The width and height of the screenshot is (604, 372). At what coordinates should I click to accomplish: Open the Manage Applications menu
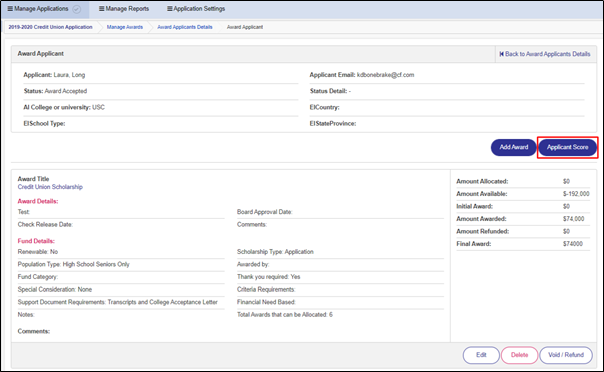(x=41, y=8)
